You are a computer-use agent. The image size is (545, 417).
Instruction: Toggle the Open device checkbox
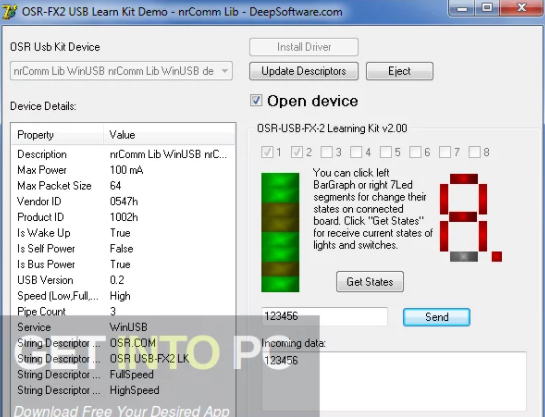coord(256,100)
